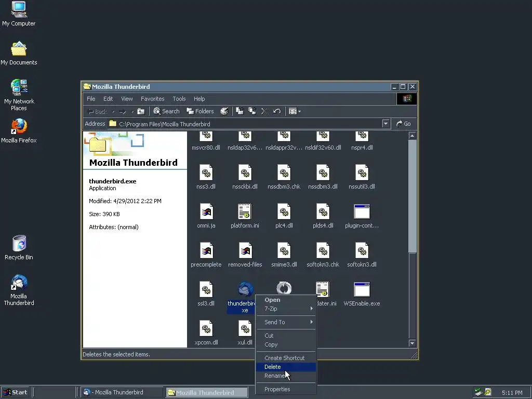Viewport: 532px width, 399px height.
Task: Select the xul.dll file icon
Action: point(245,328)
